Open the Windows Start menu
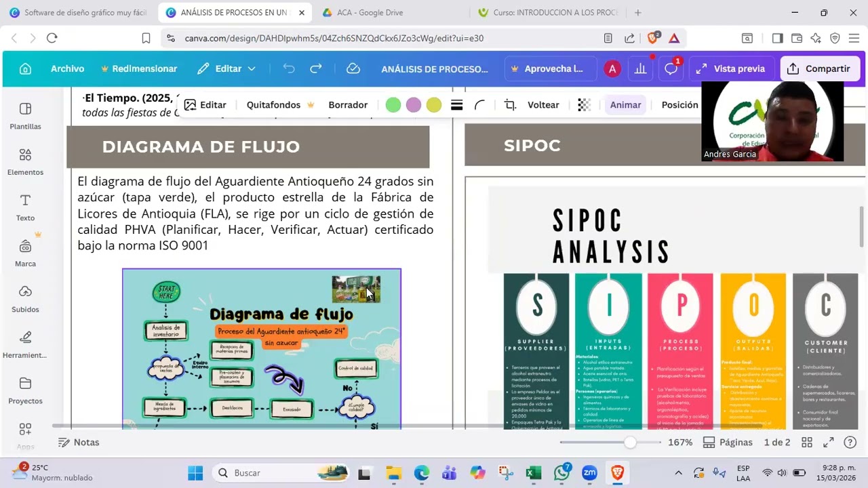The image size is (868, 488). coord(195,472)
